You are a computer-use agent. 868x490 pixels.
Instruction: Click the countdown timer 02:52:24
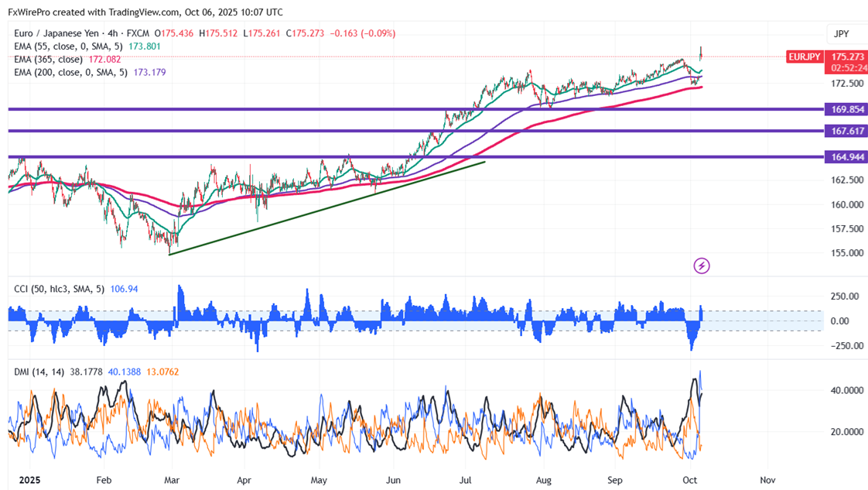[849, 68]
